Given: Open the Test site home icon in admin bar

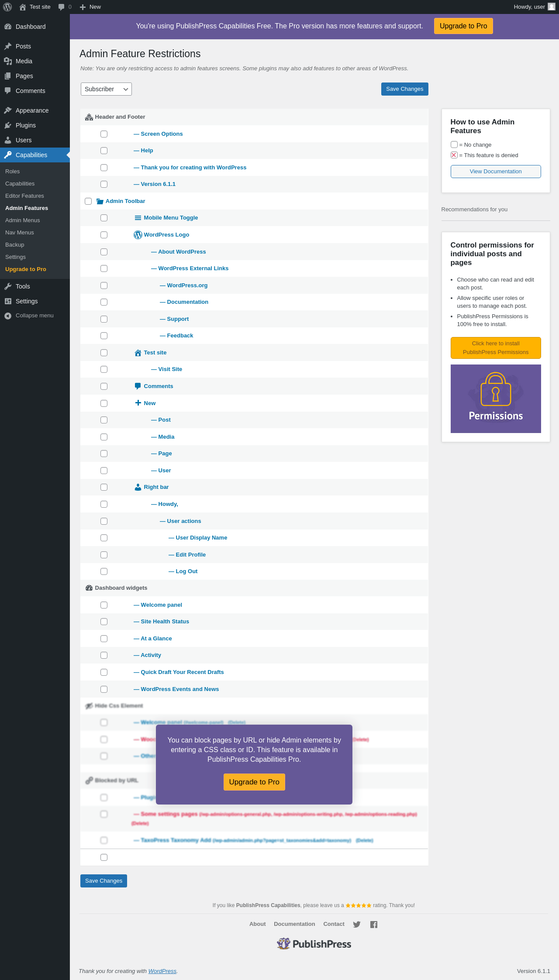Looking at the screenshot, I should click(x=23, y=7).
